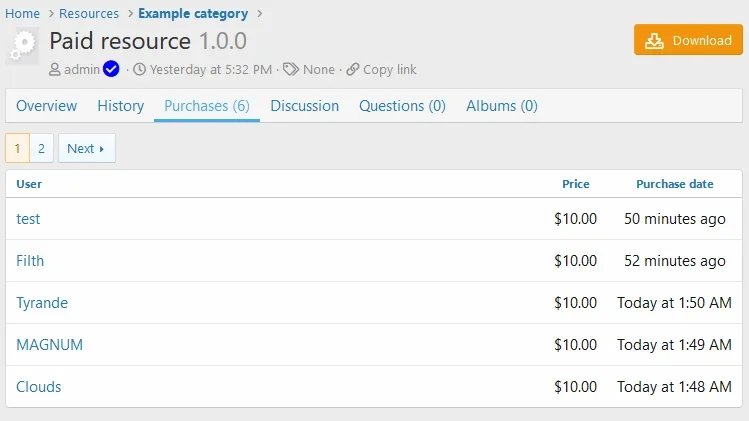749x421 pixels.
Task: Click the resource gear icon thumbnail
Action: [x=24, y=46]
